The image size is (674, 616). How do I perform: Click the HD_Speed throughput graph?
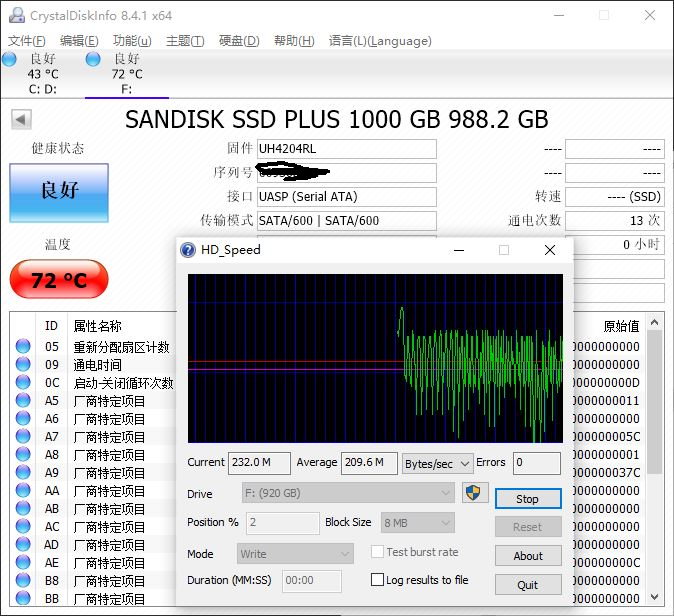click(x=375, y=358)
